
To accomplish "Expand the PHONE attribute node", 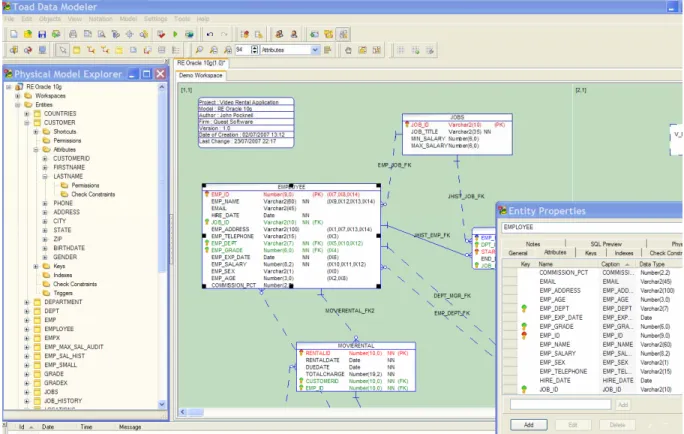I will (x=45, y=203).
